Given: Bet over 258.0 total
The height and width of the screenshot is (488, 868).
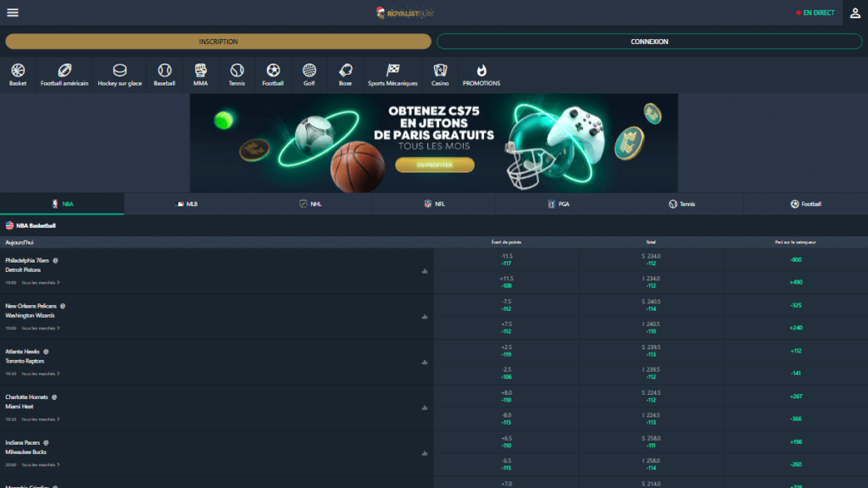Looking at the screenshot, I should point(651,441).
